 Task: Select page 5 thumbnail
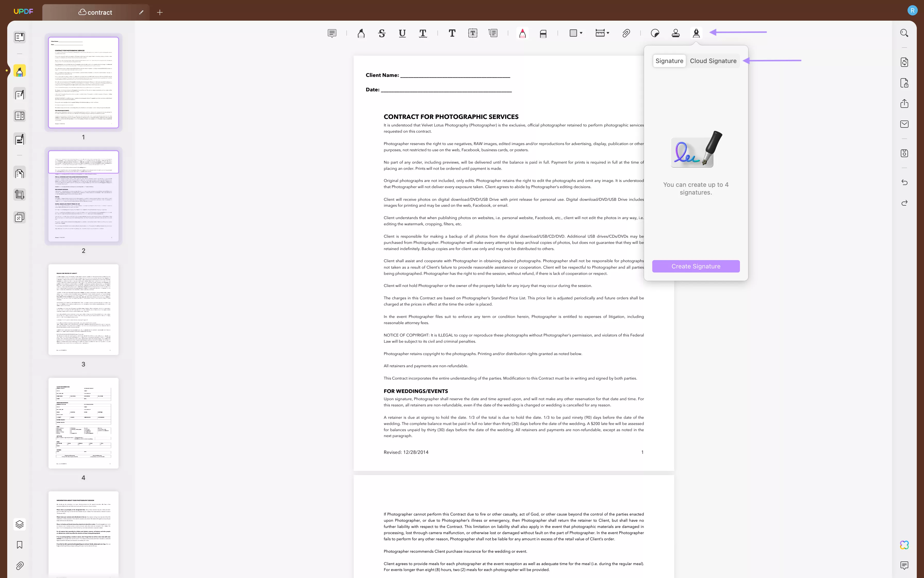pyautogui.click(x=83, y=534)
